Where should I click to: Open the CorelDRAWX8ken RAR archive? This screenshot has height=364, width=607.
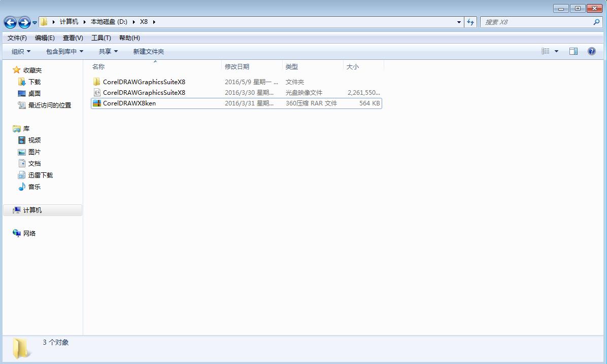click(124, 103)
